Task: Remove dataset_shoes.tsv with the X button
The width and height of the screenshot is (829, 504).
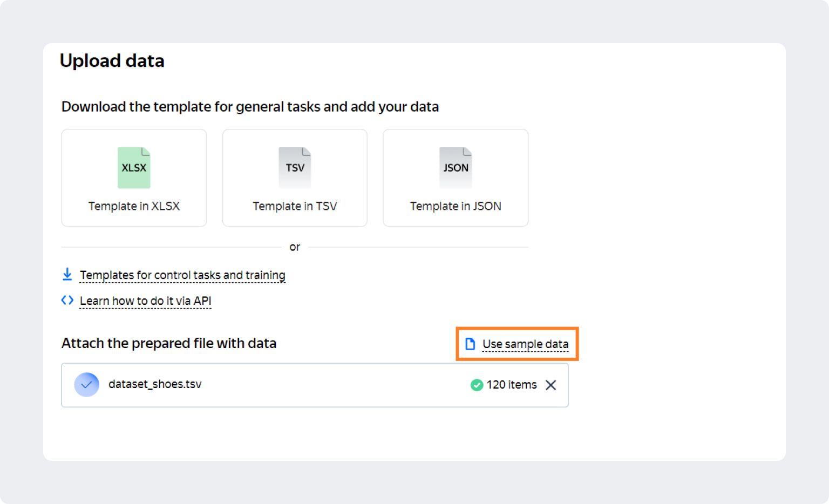Action: coord(551,385)
